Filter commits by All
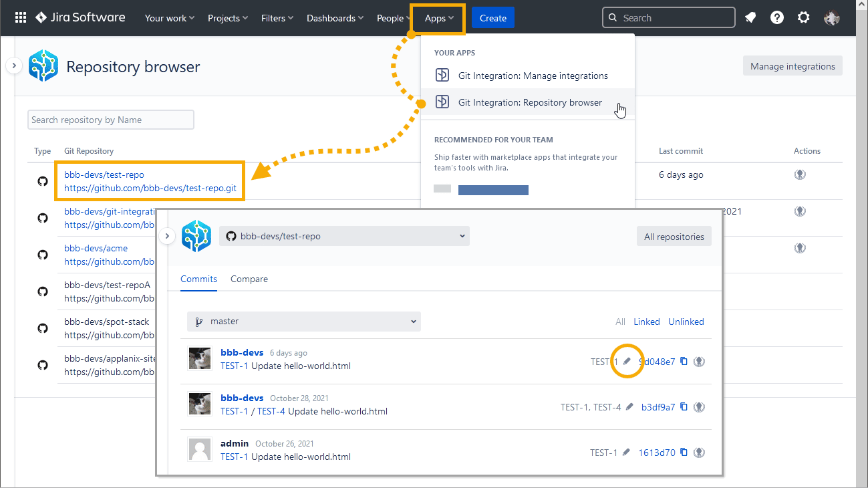This screenshot has width=868, height=488. [620, 322]
